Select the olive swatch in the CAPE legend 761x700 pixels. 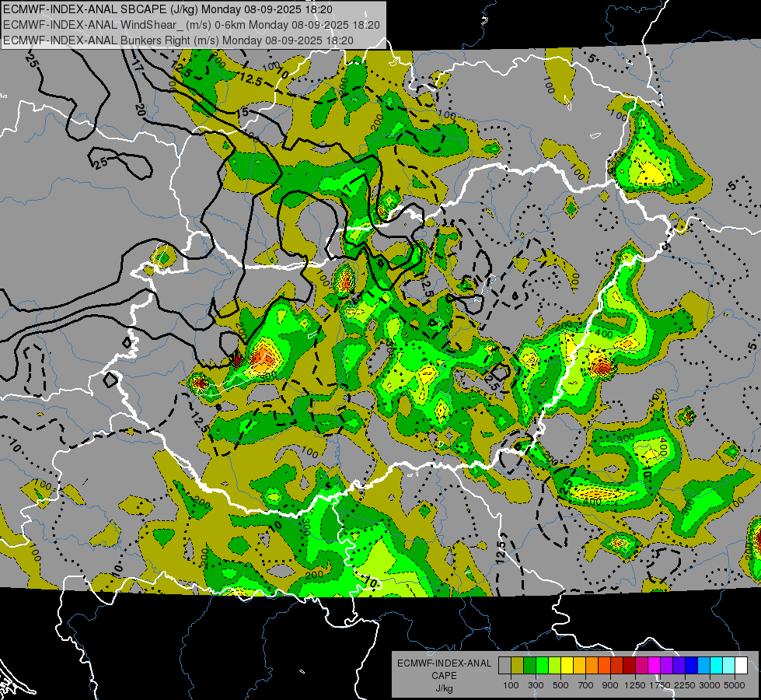517,666
